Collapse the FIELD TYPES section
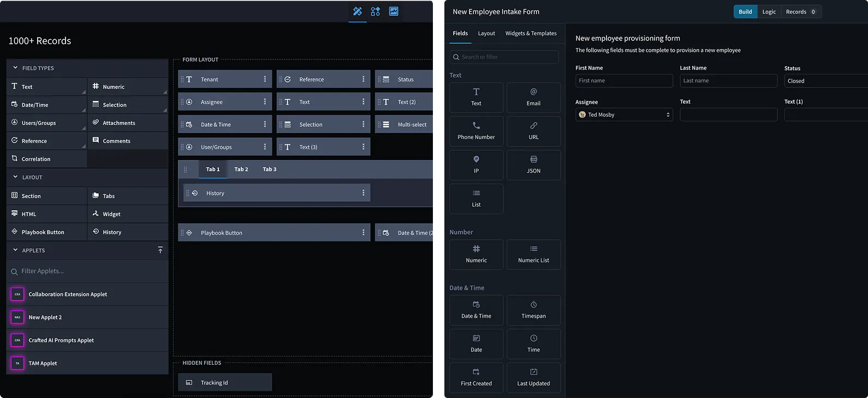 (x=15, y=68)
